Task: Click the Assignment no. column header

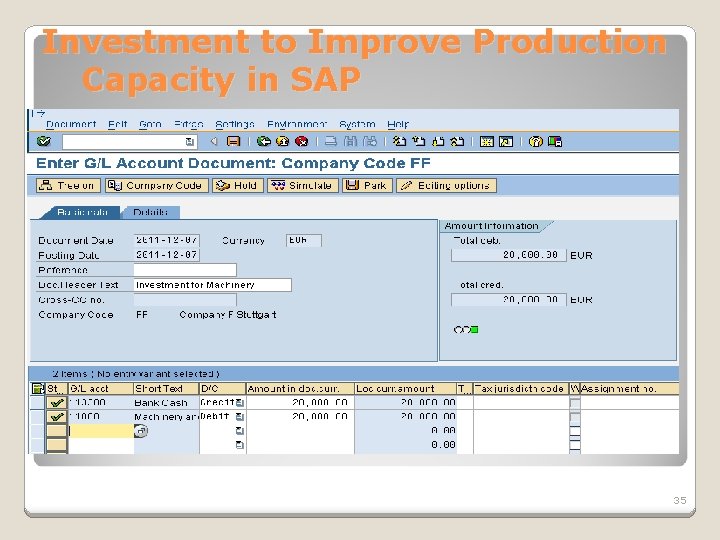Action: (629, 388)
